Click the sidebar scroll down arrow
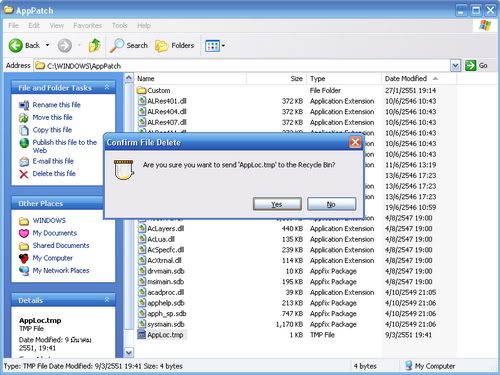 pos(129,352)
